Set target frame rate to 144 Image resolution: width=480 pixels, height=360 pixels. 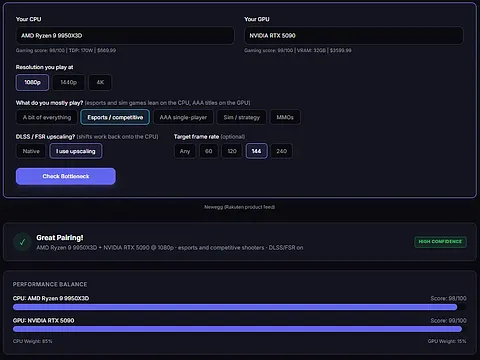tap(256, 151)
